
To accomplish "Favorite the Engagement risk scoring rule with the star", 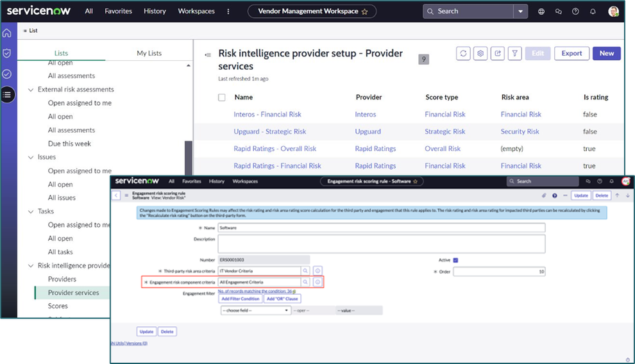I will pos(415,181).
